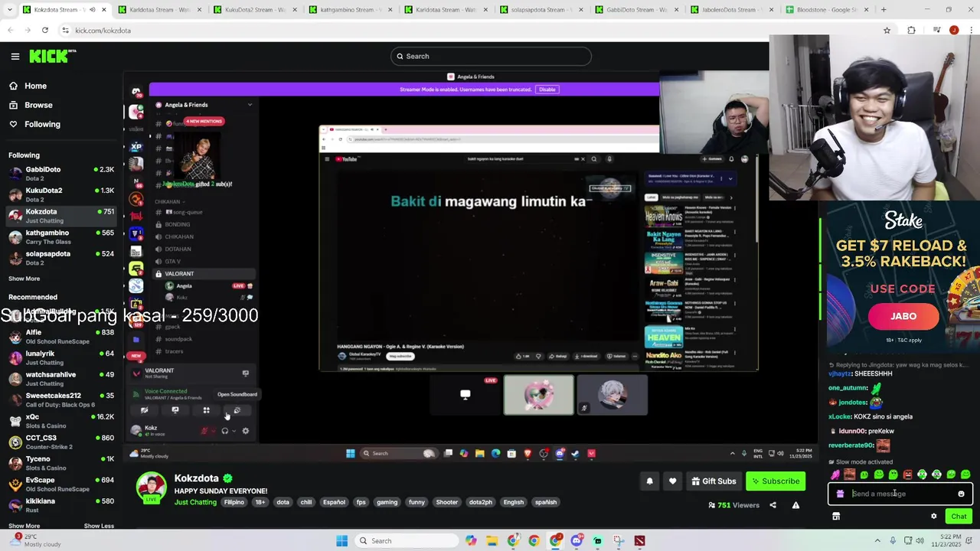Report stream using warning triangle icon
This screenshot has width=980, height=551.
point(795,505)
